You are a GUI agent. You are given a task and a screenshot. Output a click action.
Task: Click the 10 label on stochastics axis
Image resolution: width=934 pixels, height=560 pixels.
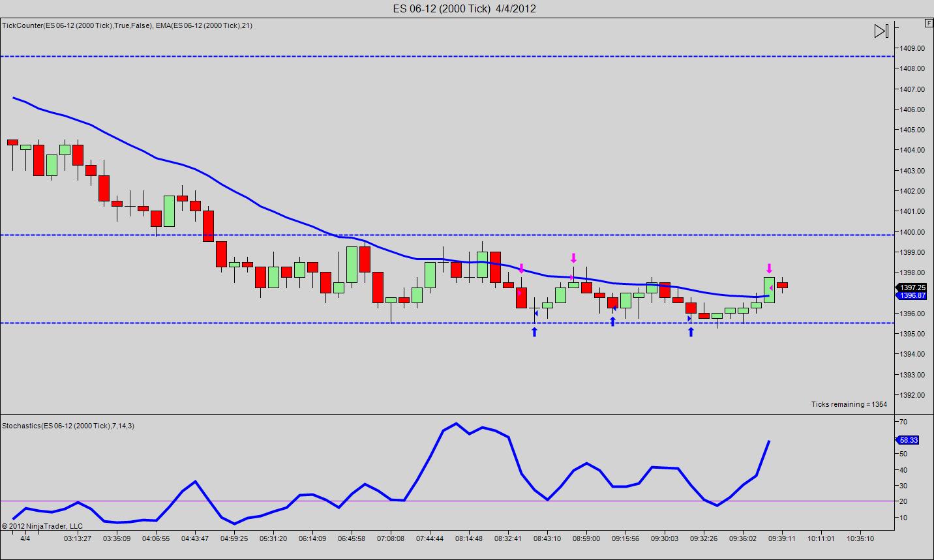(903, 518)
